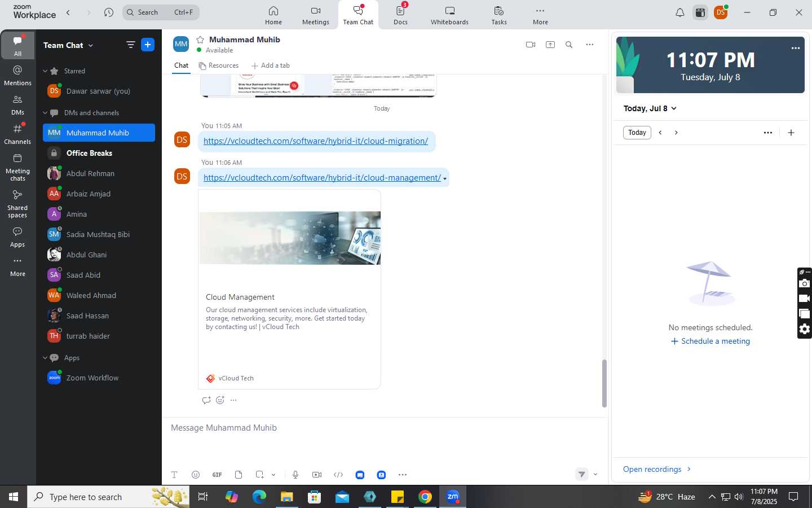Viewport: 812px width, 508px height.
Task: Go to next day in calendar
Action: [676, 133]
